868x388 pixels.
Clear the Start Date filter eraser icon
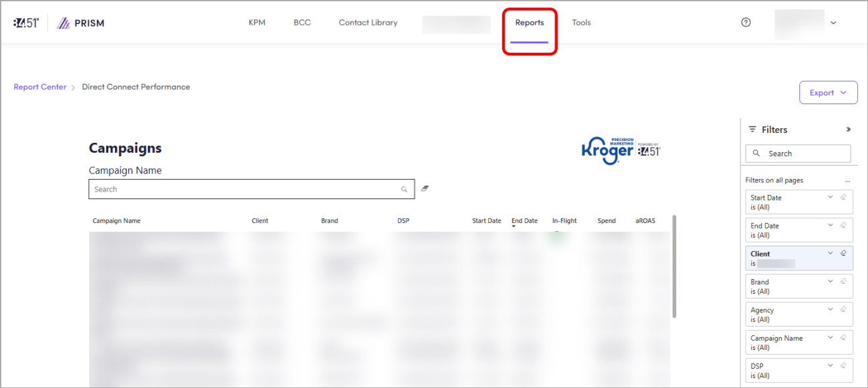tap(843, 197)
